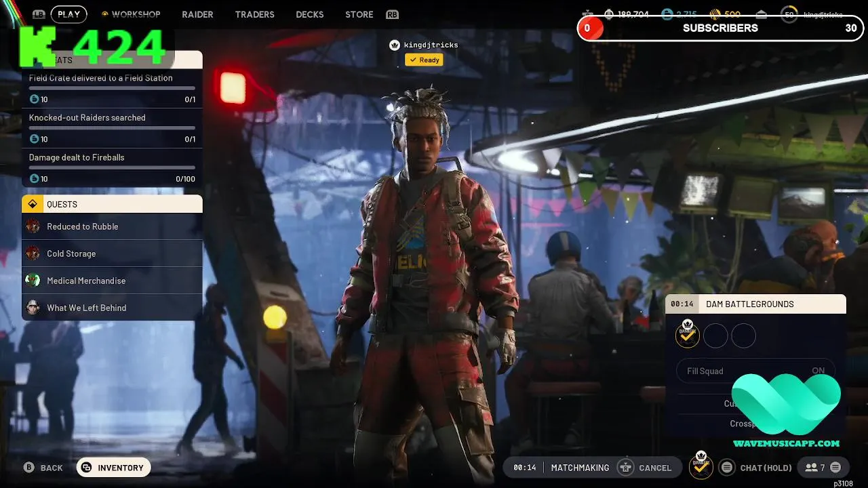868x488 pixels.
Task: Click the crown icon next to kingdjtricks
Action: point(395,45)
